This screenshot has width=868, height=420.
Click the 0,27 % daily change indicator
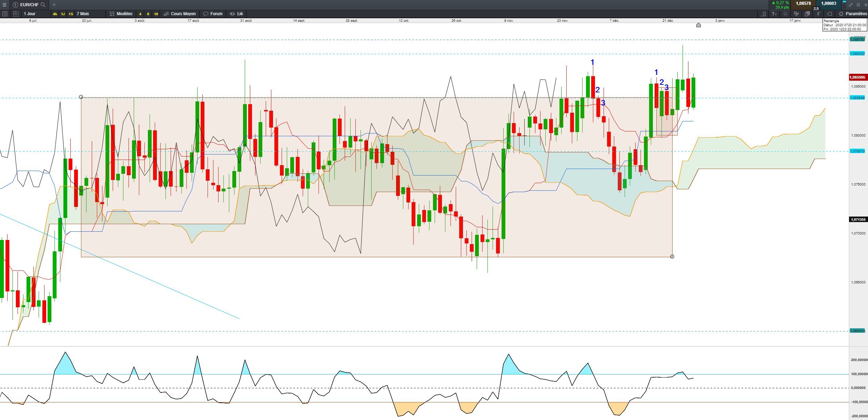780,3
